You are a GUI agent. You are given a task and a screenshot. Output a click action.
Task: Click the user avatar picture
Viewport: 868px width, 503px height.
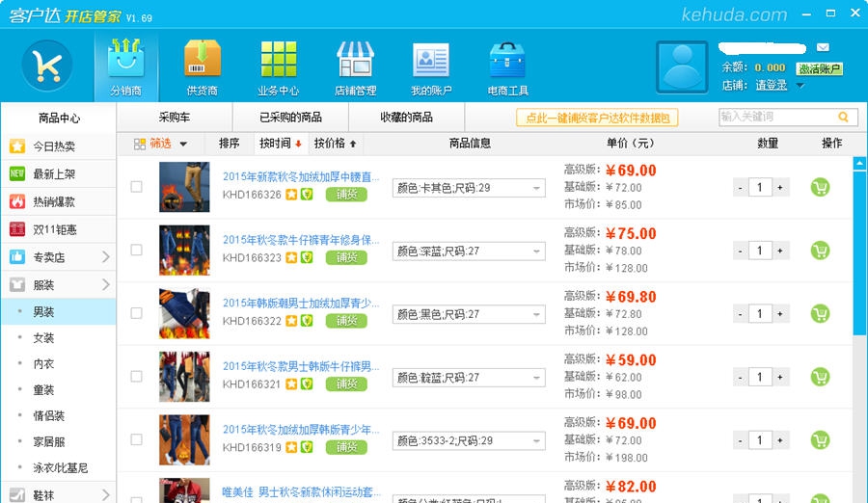coord(682,66)
